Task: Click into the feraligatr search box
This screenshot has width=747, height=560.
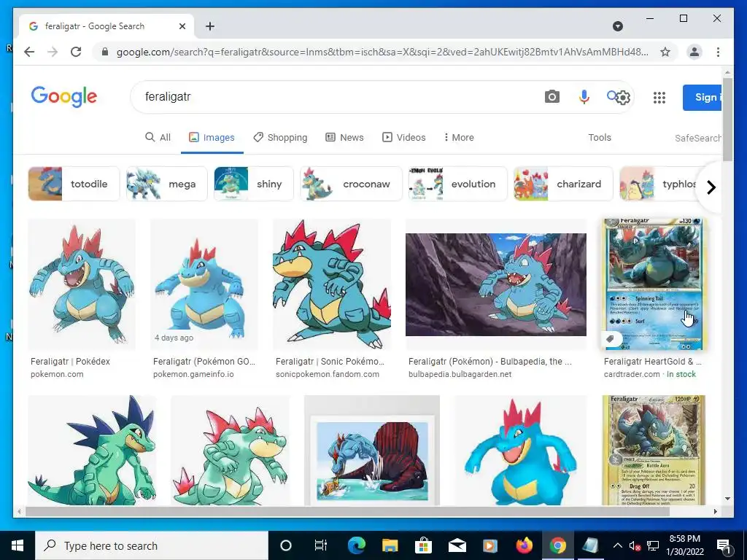Action: tap(333, 97)
